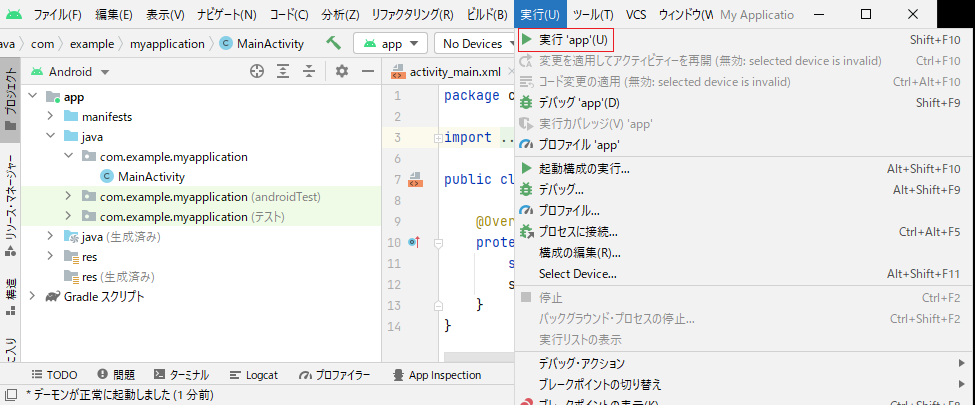Open the 編集(E) menu
The width and height of the screenshot is (975, 405).
tap(114, 14)
